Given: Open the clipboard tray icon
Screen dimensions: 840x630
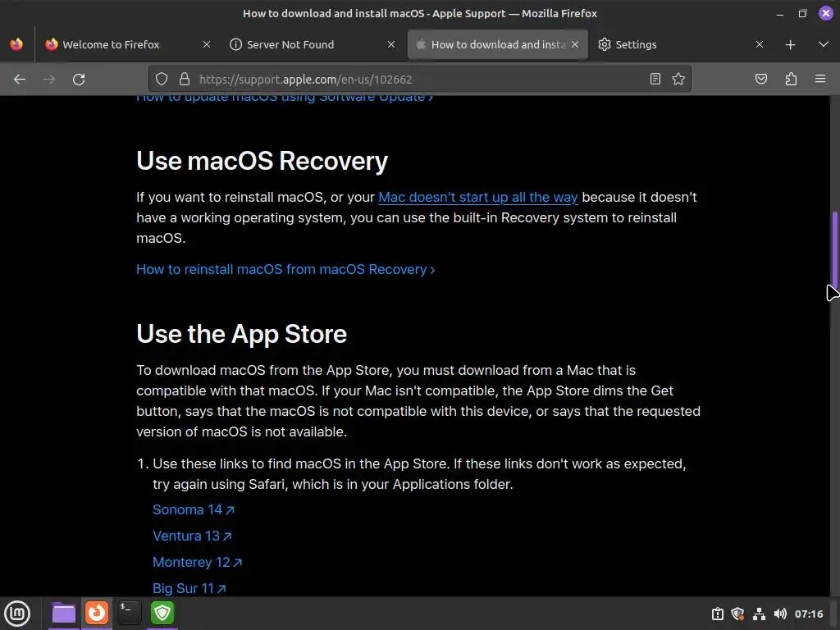Looking at the screenshot, I should 717,614.
